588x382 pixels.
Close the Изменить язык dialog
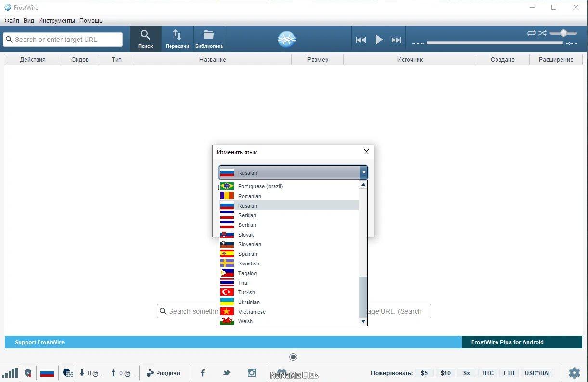(366, 152)
